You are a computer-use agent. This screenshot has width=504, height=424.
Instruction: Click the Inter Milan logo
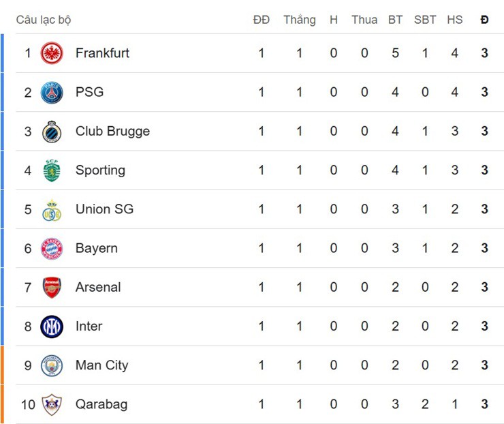click(x=52, y=327)
